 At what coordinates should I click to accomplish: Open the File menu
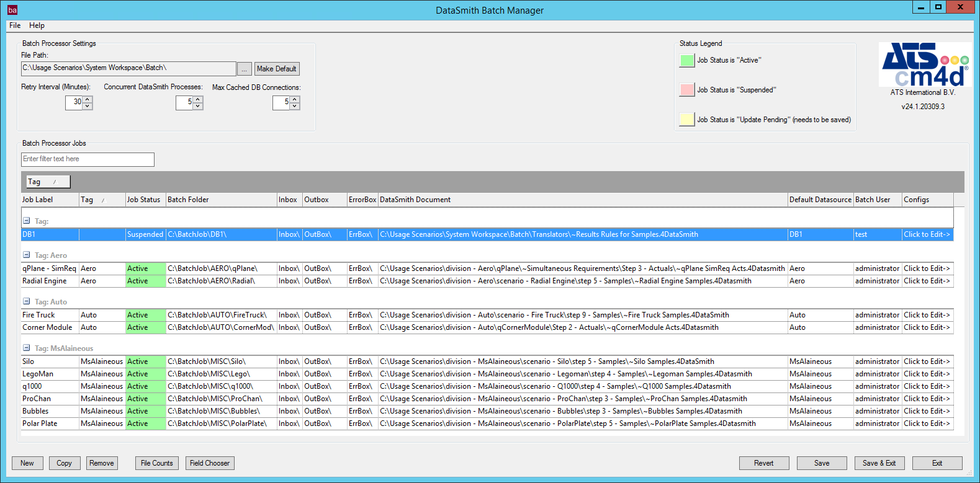pyautogui.click(x=15, y=25)
